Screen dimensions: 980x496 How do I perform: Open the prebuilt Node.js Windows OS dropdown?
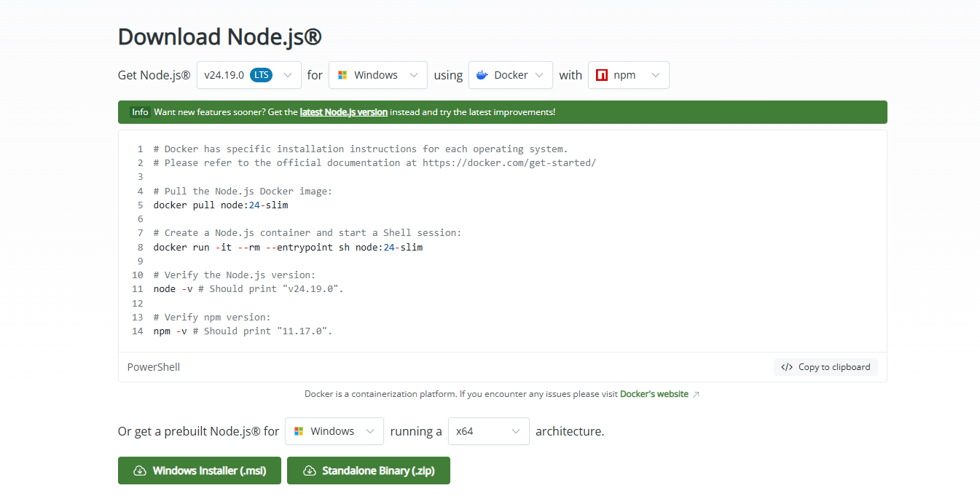click(334, 431)
